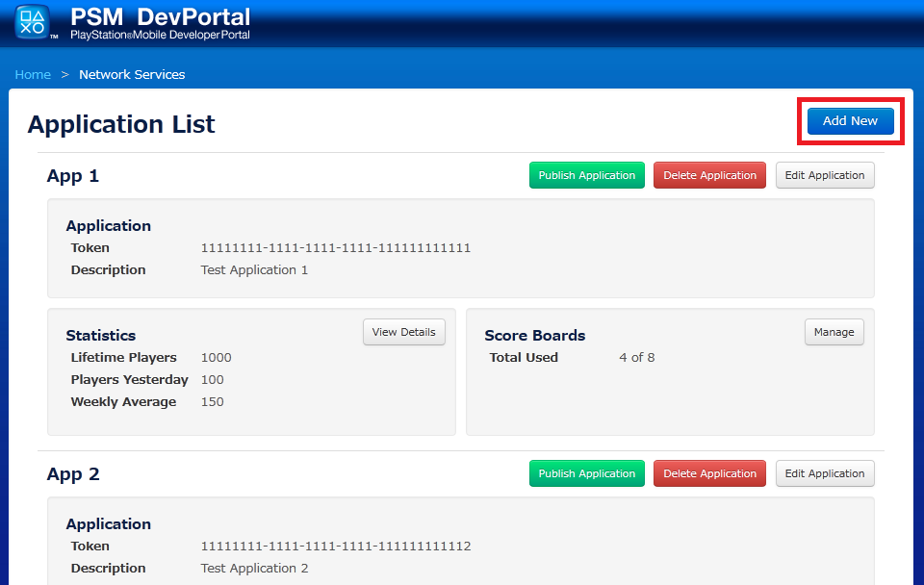
Task: Select the Network Services breadcrumb
Action: click(132, 74)
